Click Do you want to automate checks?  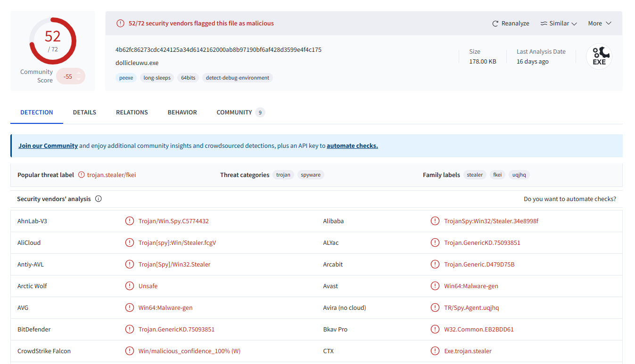pyautogui.click(x=570, y=199)
